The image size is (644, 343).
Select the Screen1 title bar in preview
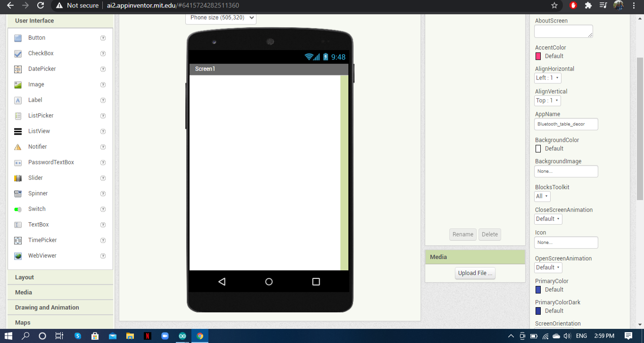pos(269,69)
